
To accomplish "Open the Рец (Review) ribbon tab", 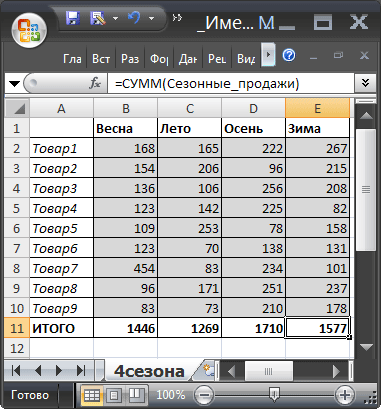I will pyautogui.click(x=217, y=59).
